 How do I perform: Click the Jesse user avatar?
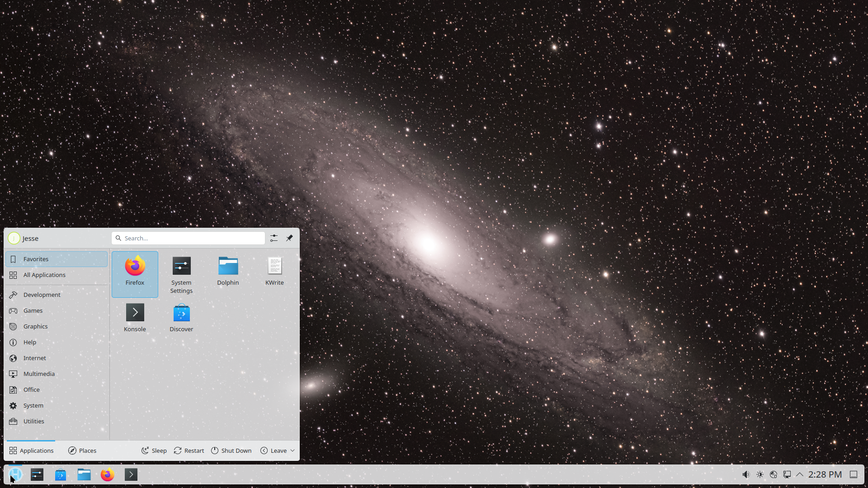[14, 238]
